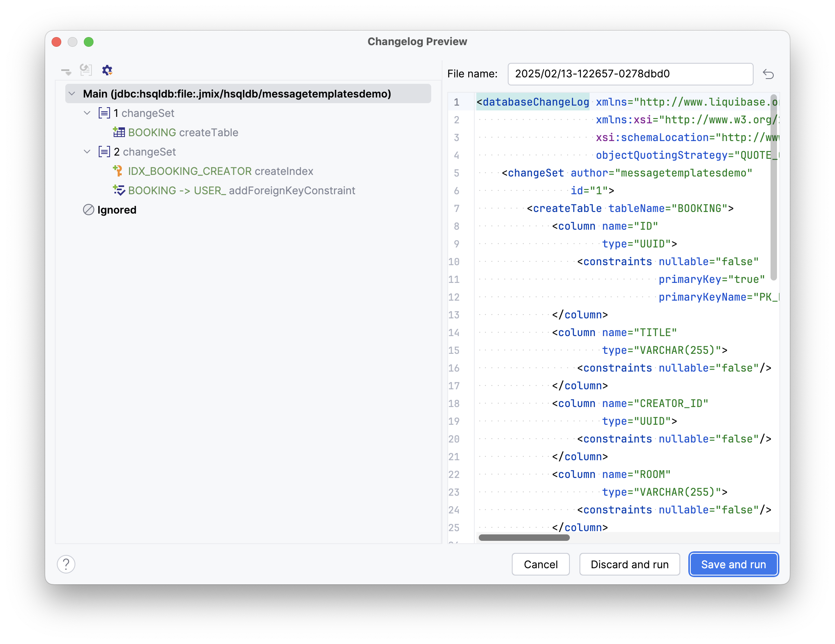Open the help question mark icon
Viewport: 835px width, 644px height.
tap(66, 565)
